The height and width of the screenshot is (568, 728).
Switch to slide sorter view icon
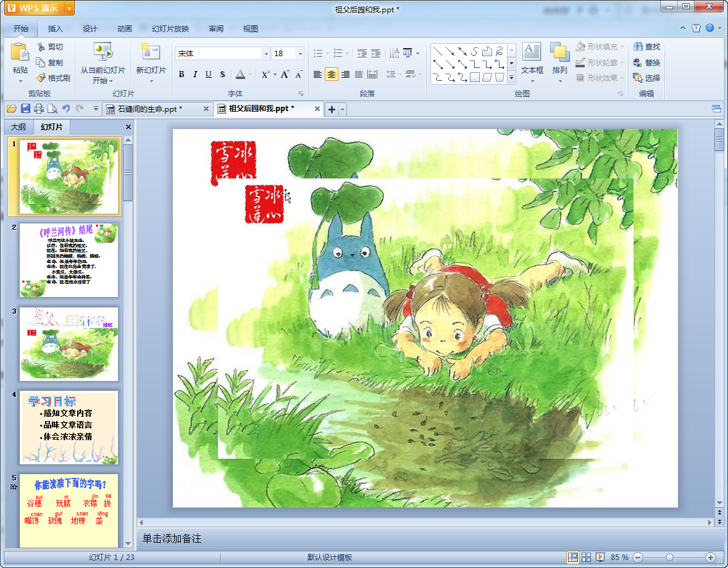587,557
